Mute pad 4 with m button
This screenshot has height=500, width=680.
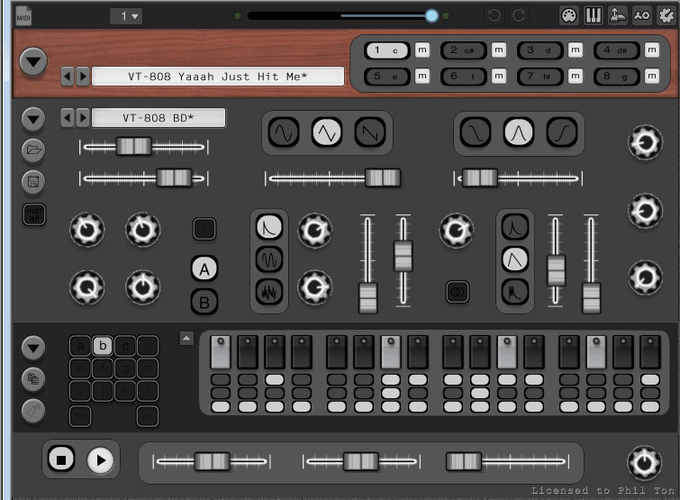(652, 50)
